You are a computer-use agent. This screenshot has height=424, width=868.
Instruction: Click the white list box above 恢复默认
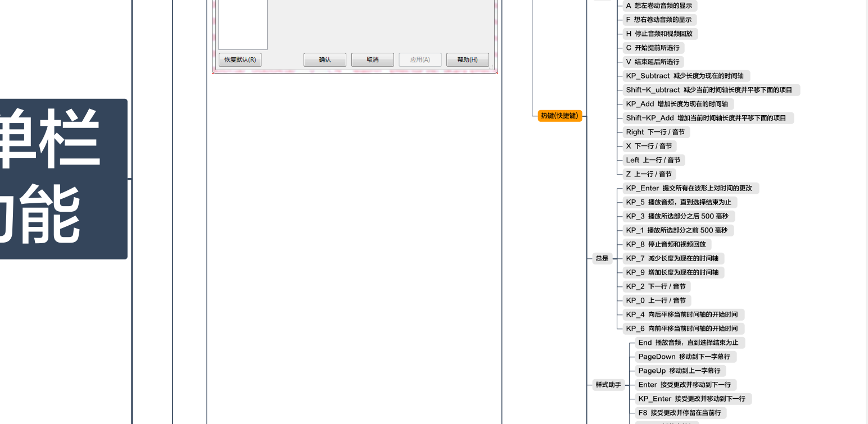243,25
